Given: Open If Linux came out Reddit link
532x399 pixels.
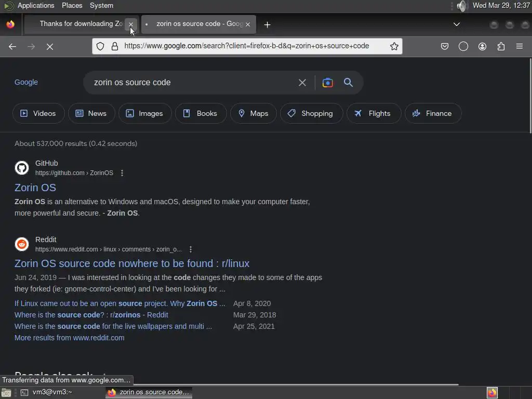Looking at the screenshot, I should pos(120,303).
